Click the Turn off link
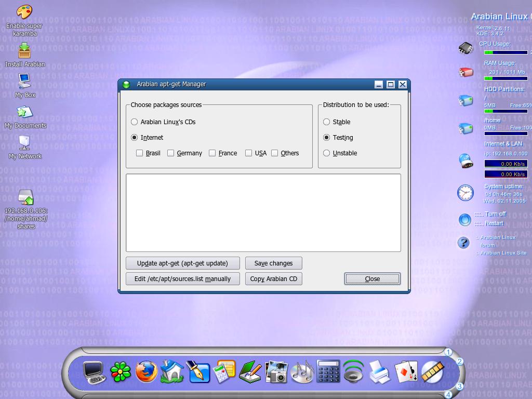 pos(495,214)
